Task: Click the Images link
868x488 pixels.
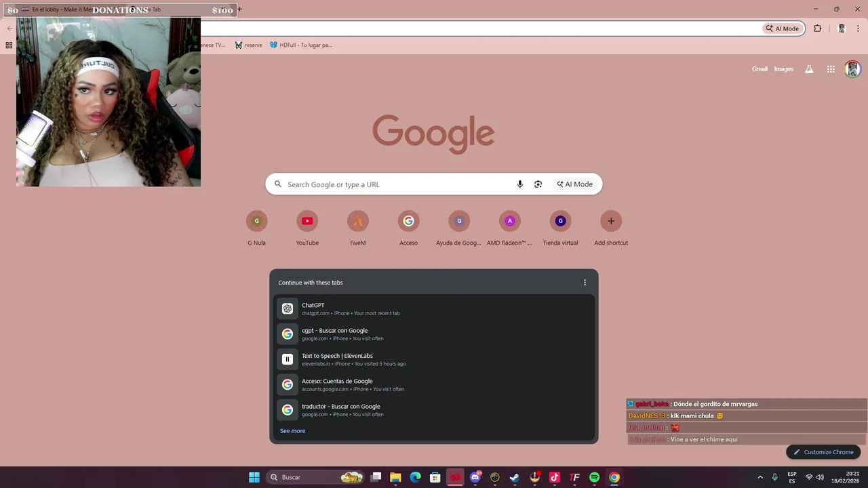Action: [784, 69]
